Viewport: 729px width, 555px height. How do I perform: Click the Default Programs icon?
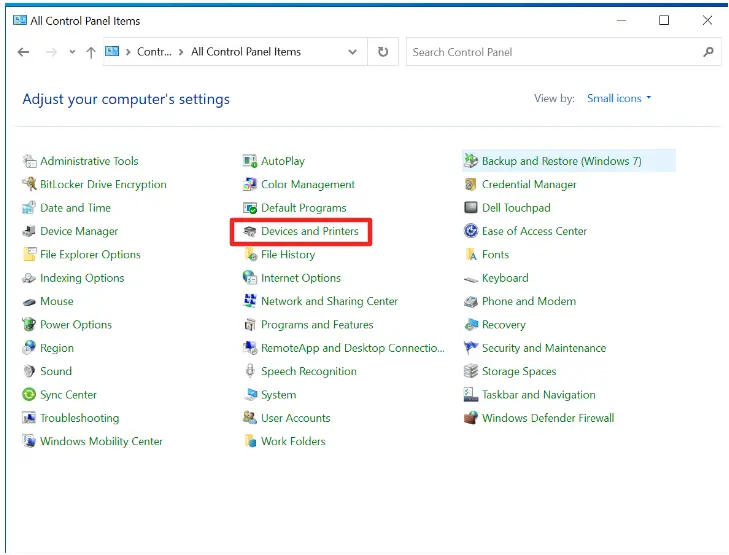[x=250, y=208]
